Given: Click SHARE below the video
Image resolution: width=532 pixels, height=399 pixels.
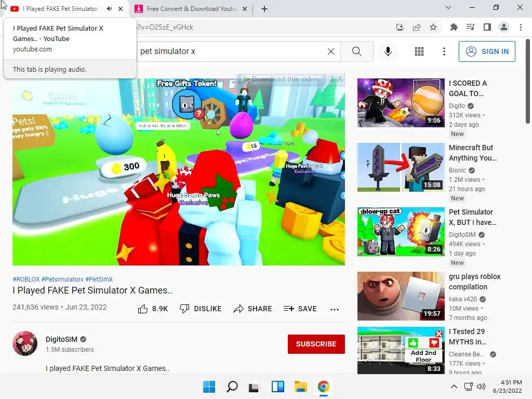Looking at the screenshot, I should click(253, 309).
